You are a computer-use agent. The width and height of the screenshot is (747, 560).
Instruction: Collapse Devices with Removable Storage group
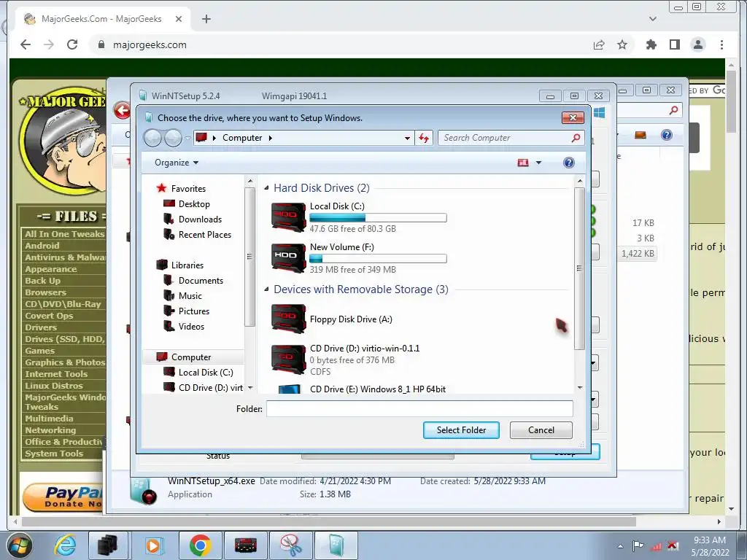(266, 289)
